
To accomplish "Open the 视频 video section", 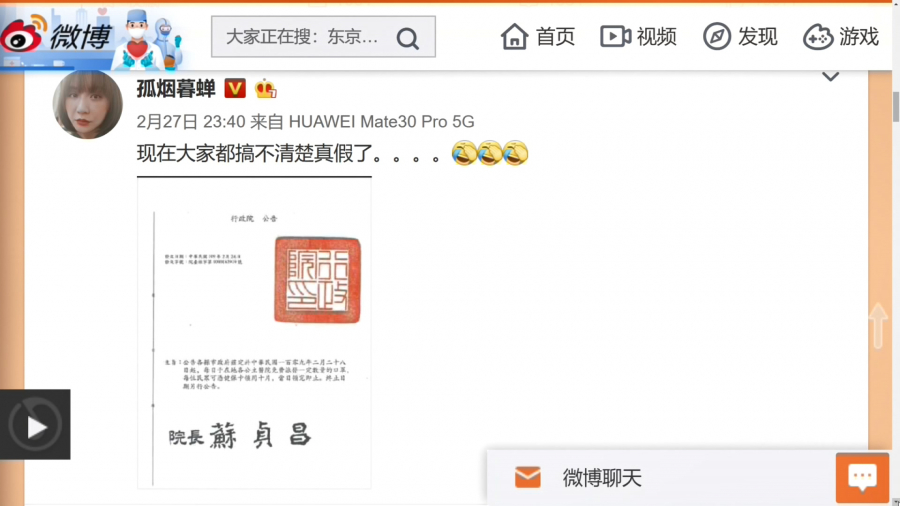I will pyautogui.click(x=656, y=37).
